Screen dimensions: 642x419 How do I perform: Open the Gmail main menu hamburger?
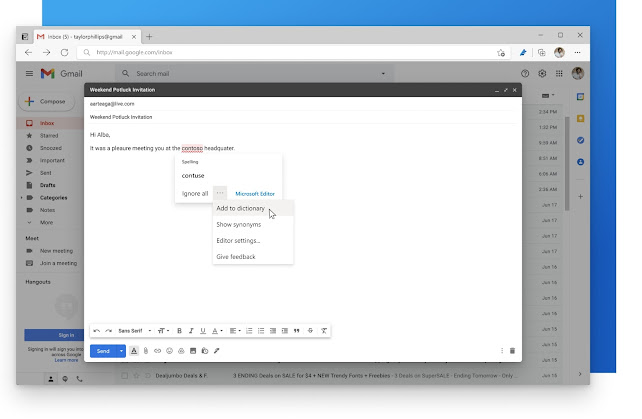point(29,74)
